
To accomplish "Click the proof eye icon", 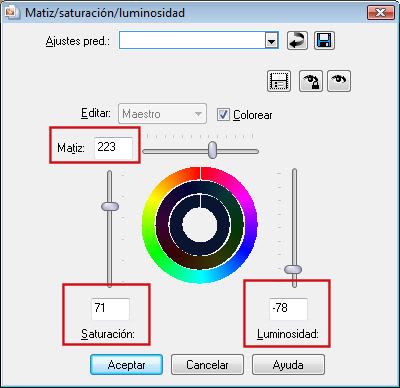I will 339,81.
